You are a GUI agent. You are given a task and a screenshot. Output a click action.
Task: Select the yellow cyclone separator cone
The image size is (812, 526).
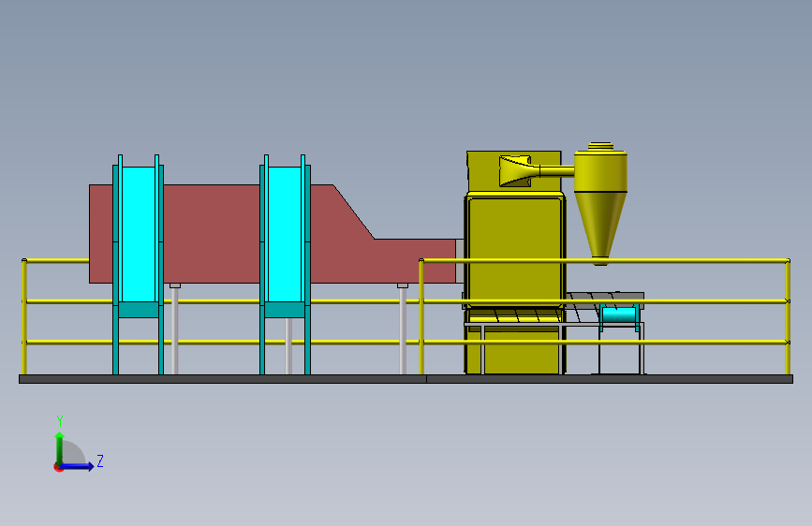[x=600, y=226]
